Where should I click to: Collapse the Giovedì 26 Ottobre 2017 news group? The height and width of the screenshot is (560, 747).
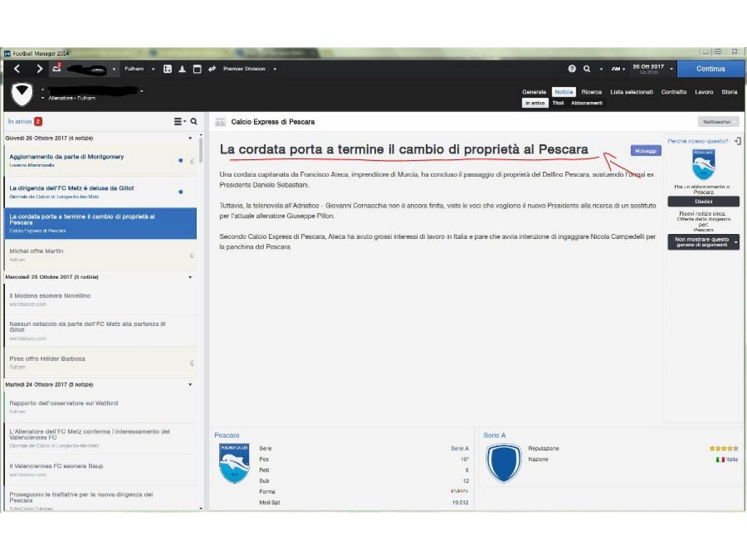[190, 138]
